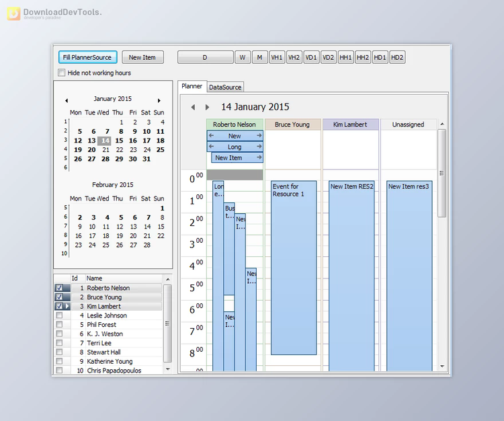Click the 3 00 time slot label
This screenshot has height=421, width=504.
(196, 243)
